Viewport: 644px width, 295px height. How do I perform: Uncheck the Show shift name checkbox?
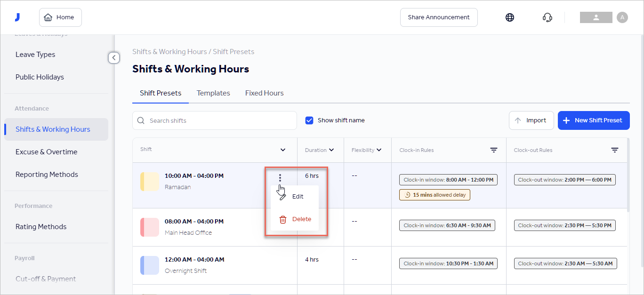point(309,120)
